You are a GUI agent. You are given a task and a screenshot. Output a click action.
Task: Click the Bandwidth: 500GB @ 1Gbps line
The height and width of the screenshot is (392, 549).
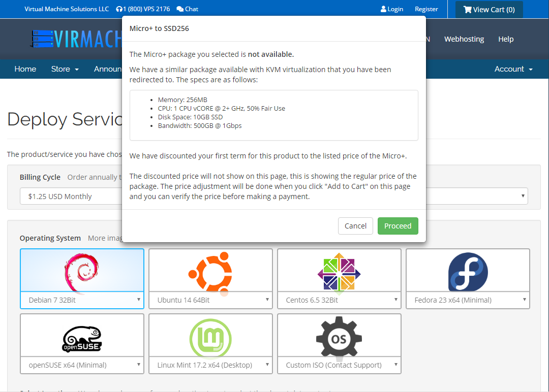click(x=200, y=125)
